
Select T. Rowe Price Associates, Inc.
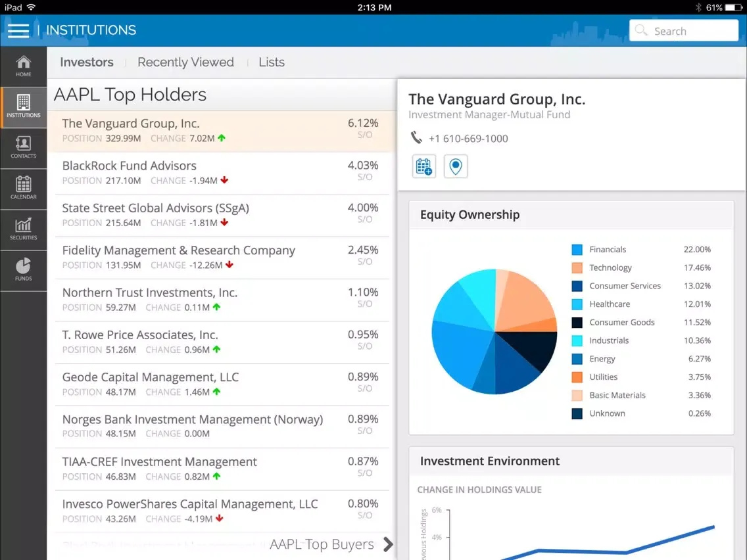point(222,342)
